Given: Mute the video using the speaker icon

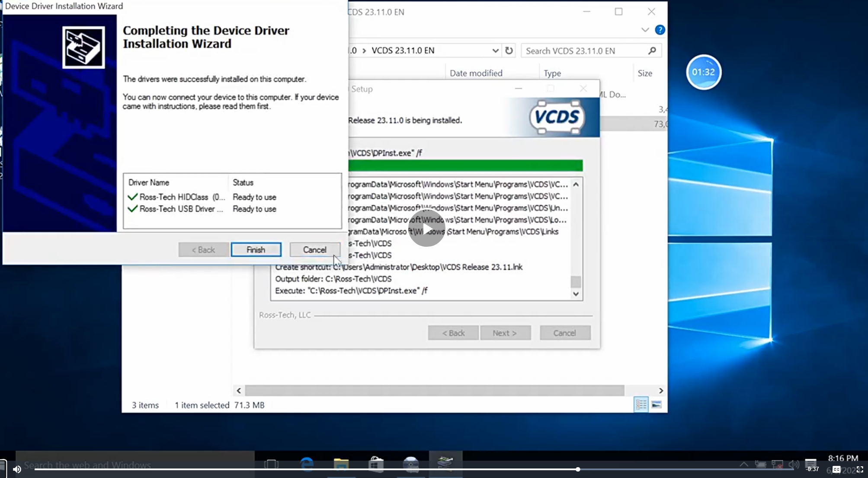Looking at the screenshot, I should 17,469.
